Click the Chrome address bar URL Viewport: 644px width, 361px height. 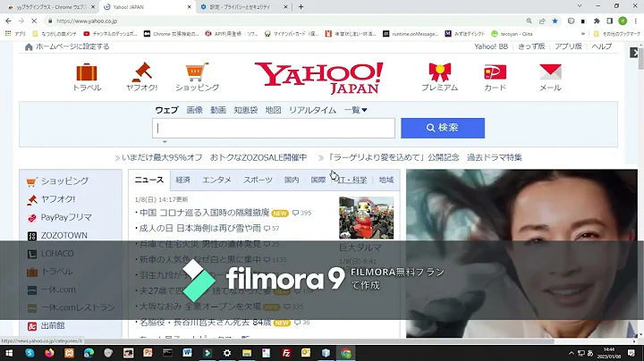point(87,21)
